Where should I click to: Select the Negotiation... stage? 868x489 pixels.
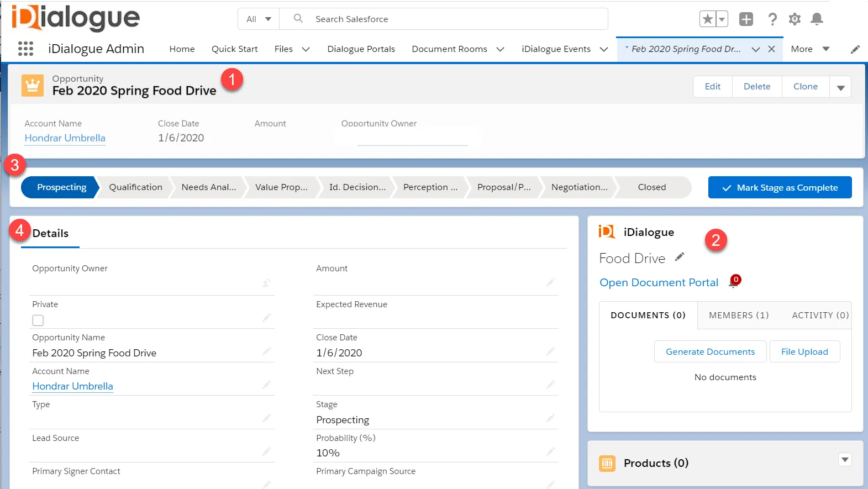coord(579,187)
